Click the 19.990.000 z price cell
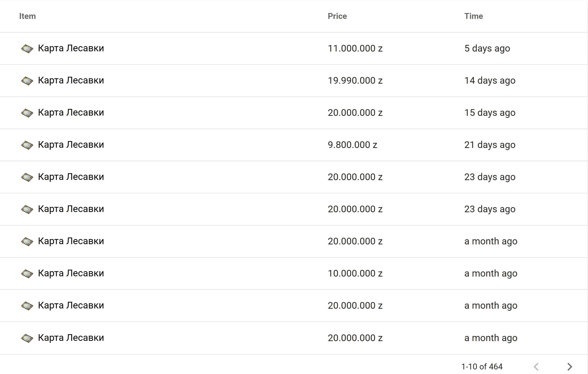 355,81
